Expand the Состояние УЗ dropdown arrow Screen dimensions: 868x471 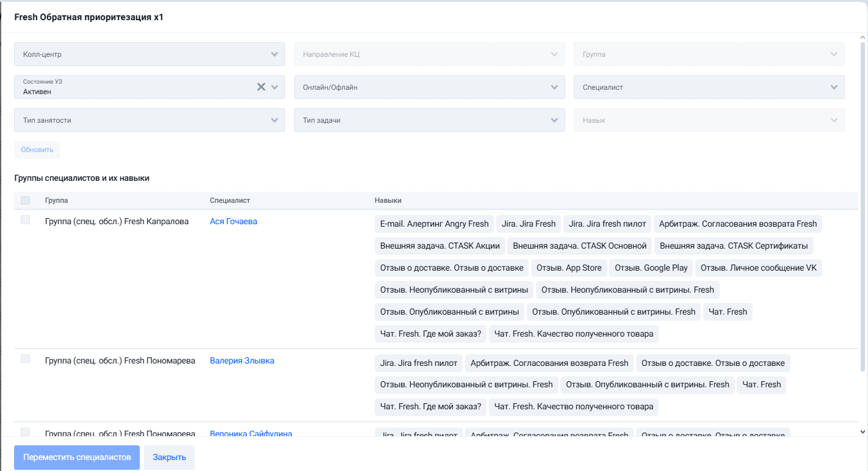(x=275, y=87)
